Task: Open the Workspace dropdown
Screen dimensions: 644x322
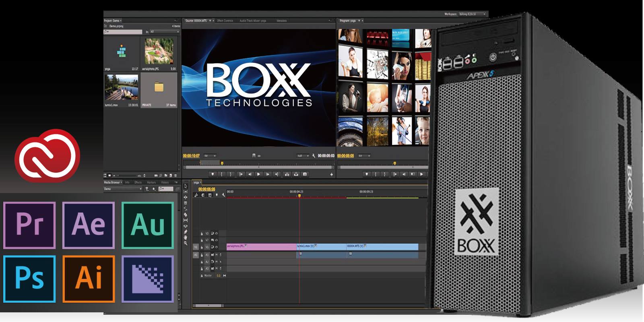Action: [x=473, y=14]
